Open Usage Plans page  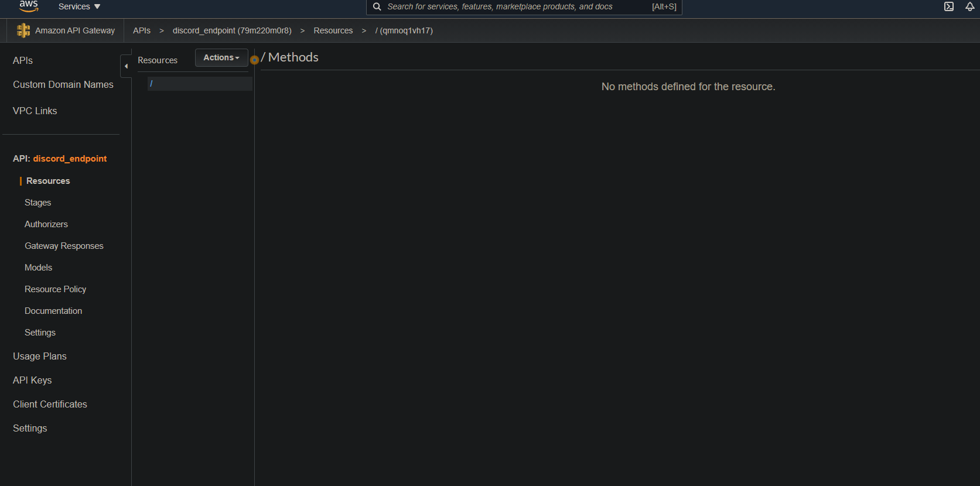coord(40,356)
